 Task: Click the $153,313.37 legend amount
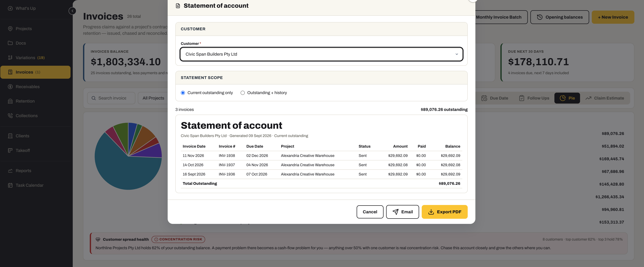pyautogui.click(x=611, y=222)
